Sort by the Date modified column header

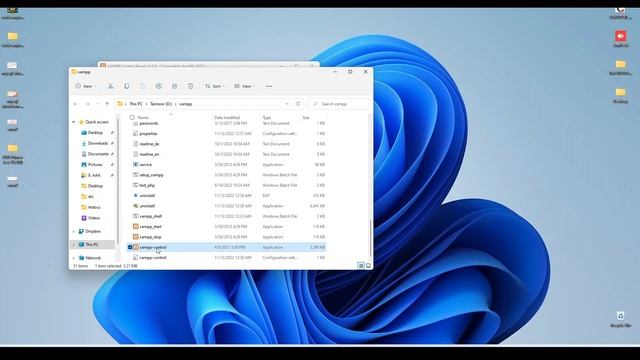pos(227,118)
